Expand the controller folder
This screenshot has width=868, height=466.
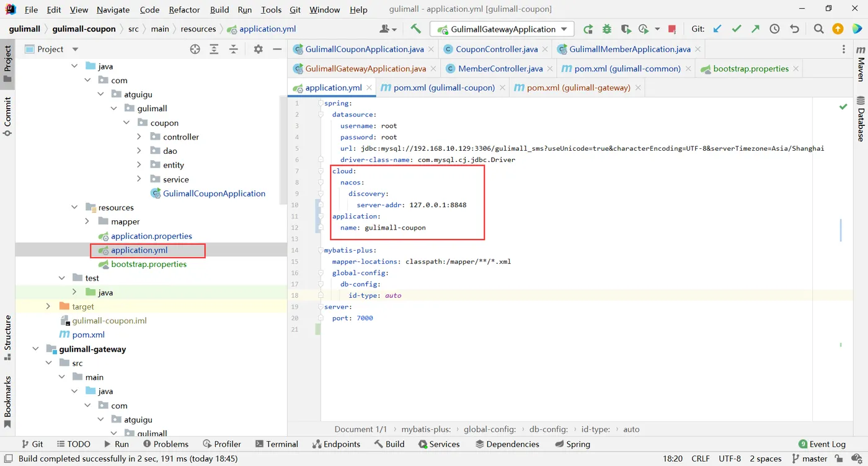(x=139, y=137)
